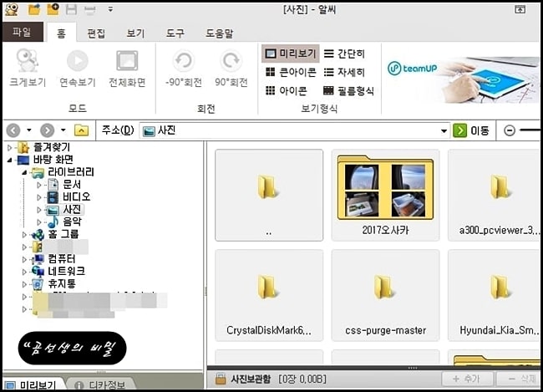Switch to the 편집 ribbon tab
Viewport: 543px width, 392px height.
click(x=96, y=33)
